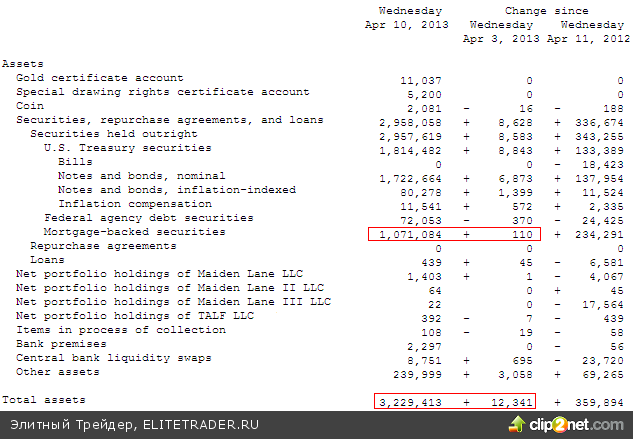
Task: Select the Special drawing rights certificate account row
Action: (162, 92)
